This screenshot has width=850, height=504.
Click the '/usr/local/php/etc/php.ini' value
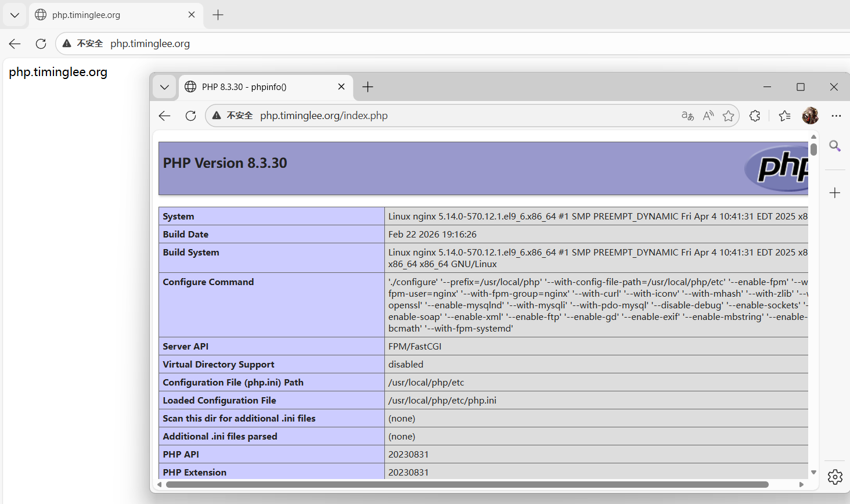(442, 401)
